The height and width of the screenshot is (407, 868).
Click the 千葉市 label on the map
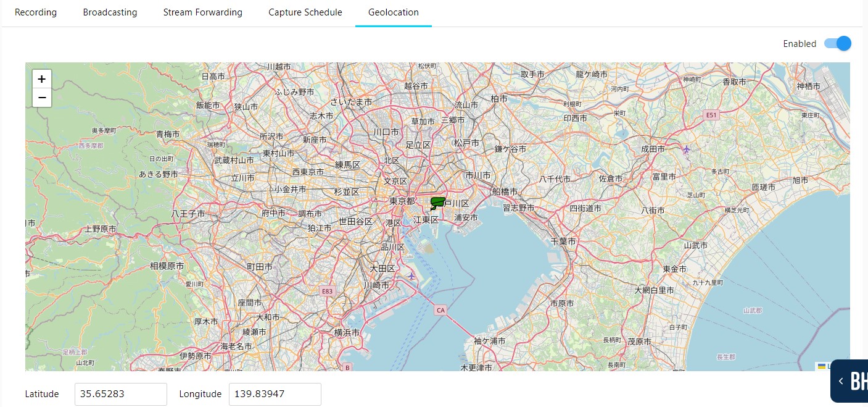point(563,241)
